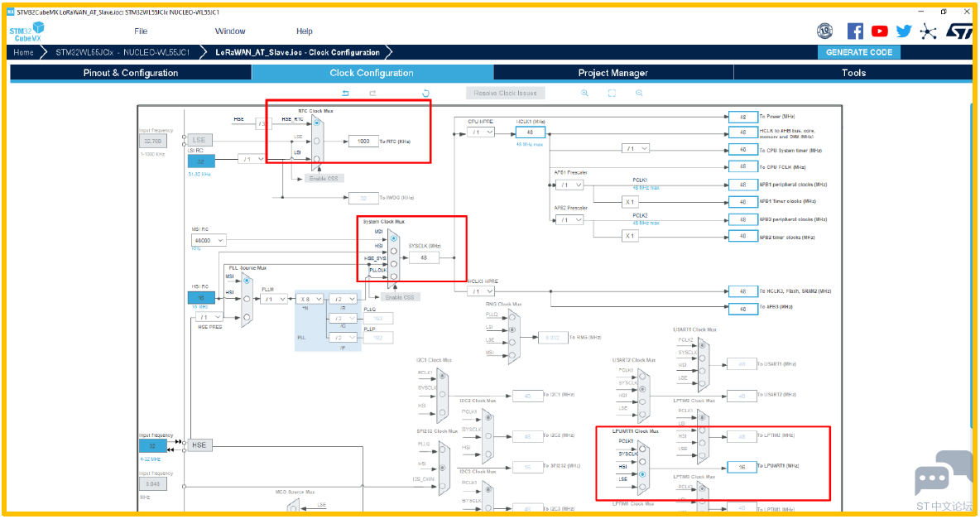
Task: Open PLLM divider dropdown
Action: click(274, 299)
